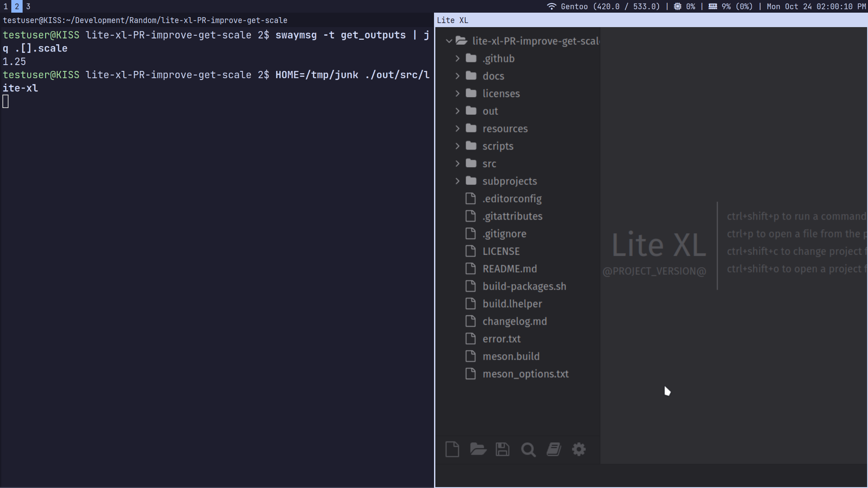
Task: Open the .gitignore file
Action: (505, 234)
